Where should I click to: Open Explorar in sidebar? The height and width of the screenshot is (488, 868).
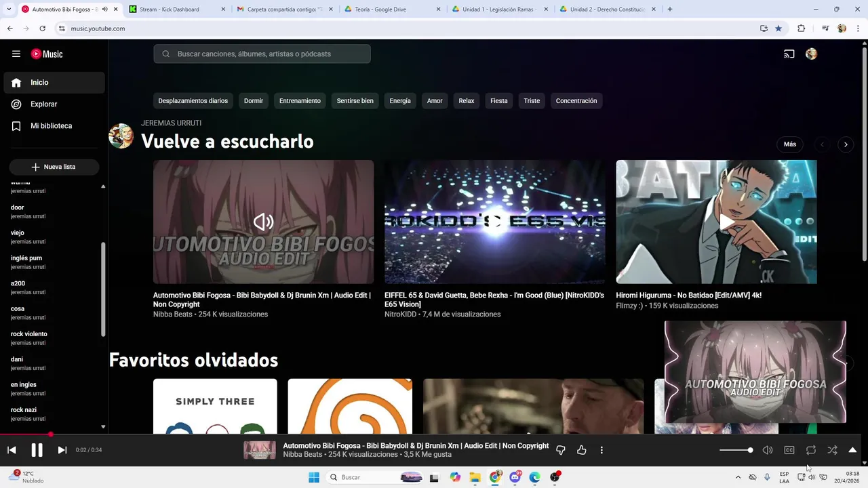coord(54,104)
